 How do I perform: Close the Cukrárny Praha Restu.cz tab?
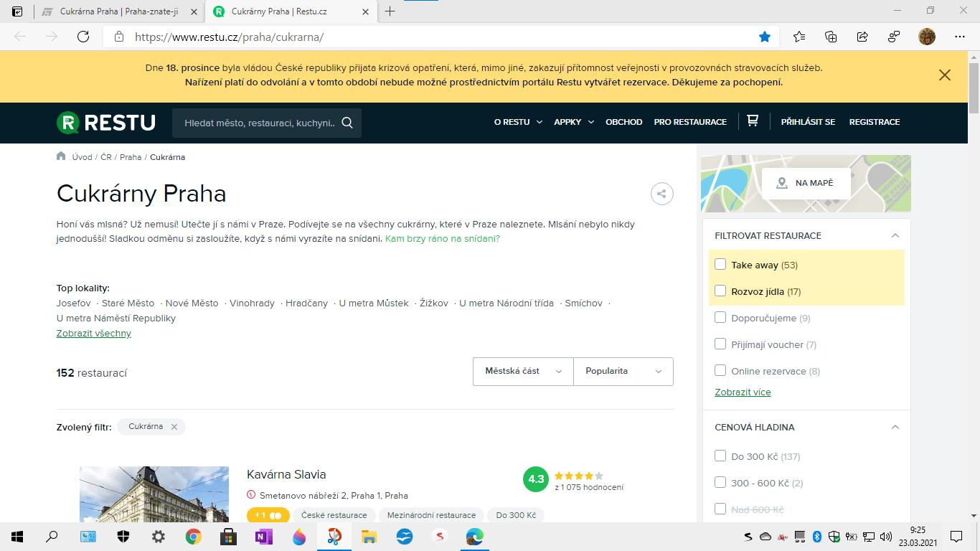tap(366, 11)
